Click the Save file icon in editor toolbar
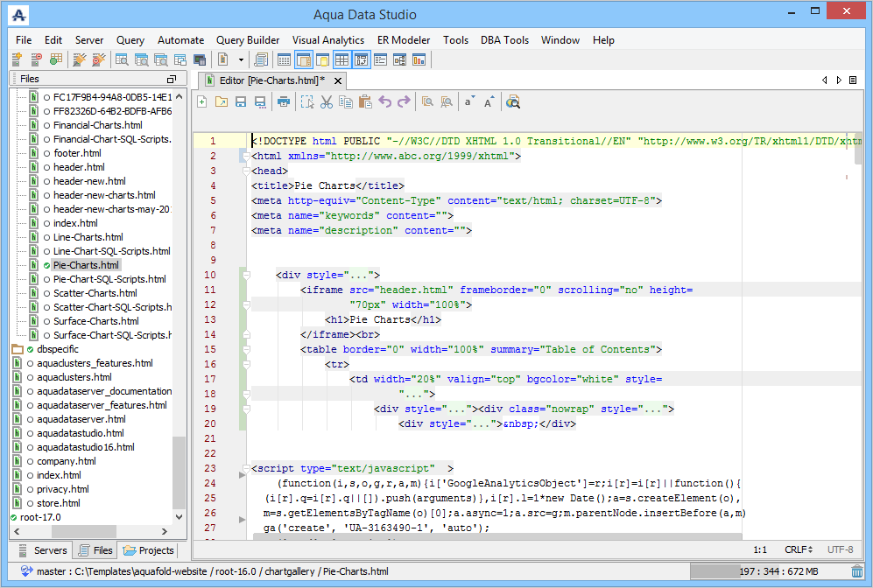 [x=240, y=102]
